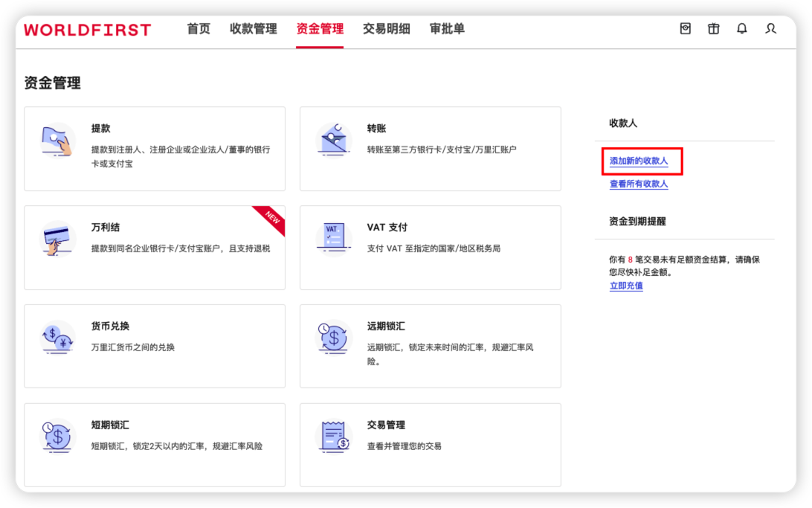Click the 立即充值 link

(x=626, y=286)
